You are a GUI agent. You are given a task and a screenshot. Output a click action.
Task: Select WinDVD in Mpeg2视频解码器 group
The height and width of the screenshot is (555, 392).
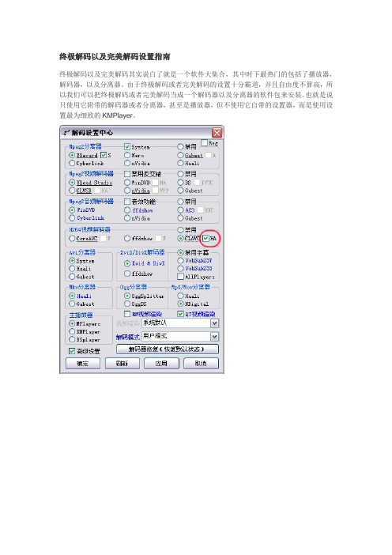[127, 183]
